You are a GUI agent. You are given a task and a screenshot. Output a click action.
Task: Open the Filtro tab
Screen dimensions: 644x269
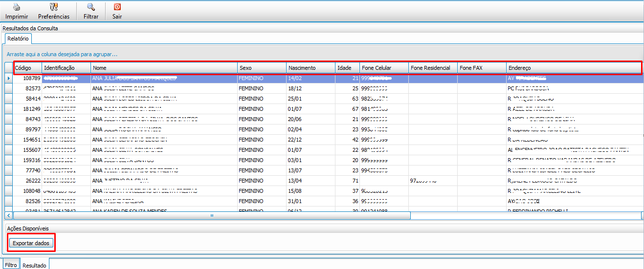click(x=11, y=265)
